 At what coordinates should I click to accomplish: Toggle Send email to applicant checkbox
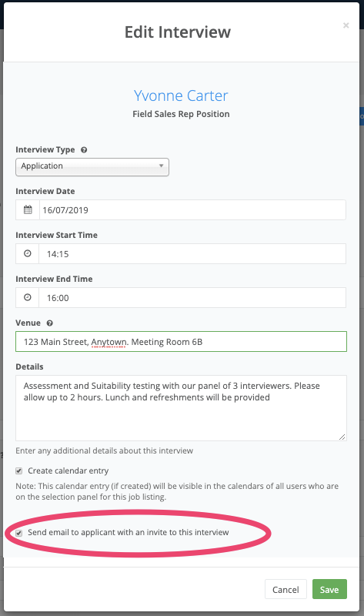pos(18,533)
